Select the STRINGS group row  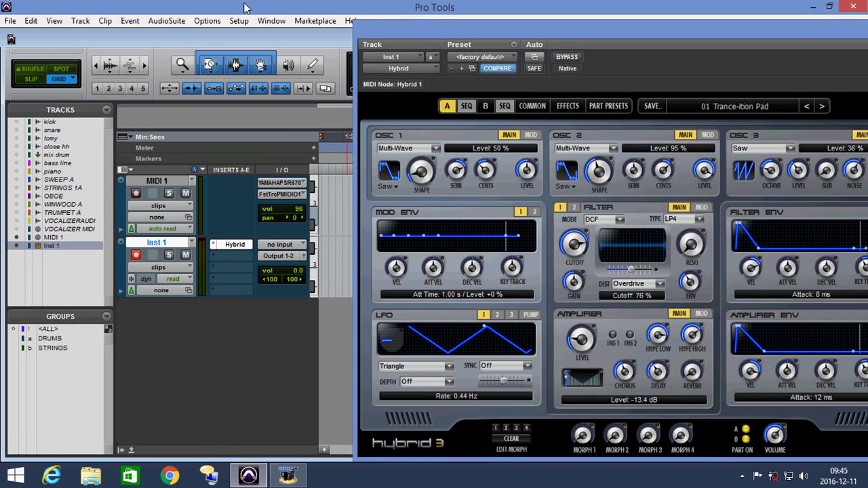[52, 348]
